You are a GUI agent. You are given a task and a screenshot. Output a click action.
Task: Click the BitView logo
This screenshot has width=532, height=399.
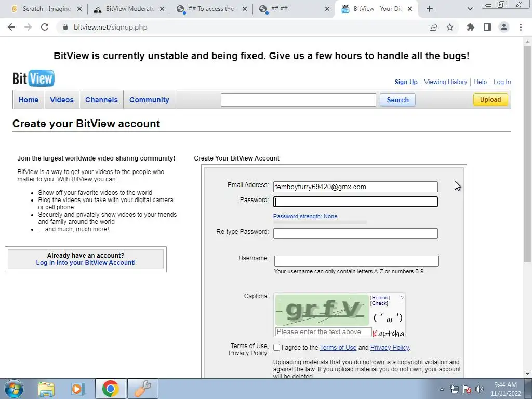33,78
